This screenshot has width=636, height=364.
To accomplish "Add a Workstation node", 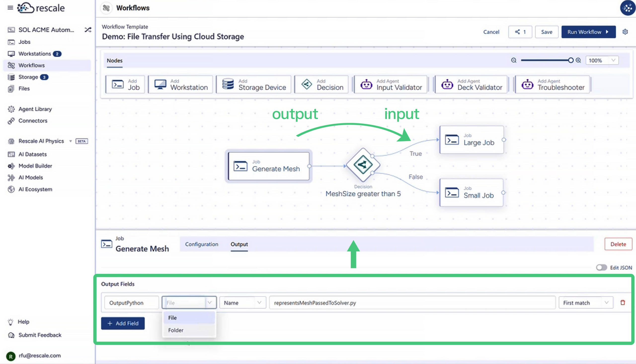I will click(180, 84).
